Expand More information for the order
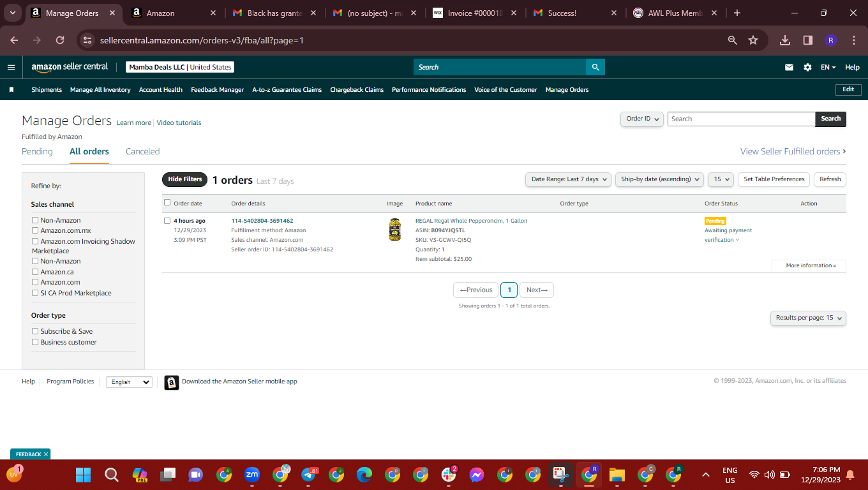The image size is (868, 490). click(809, 265)
